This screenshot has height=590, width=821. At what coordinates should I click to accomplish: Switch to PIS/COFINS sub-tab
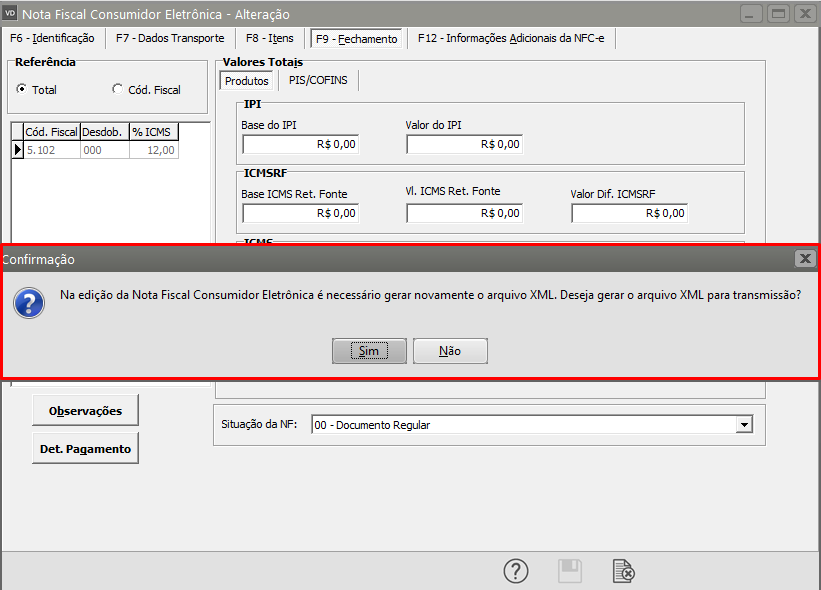pos(318,80)
